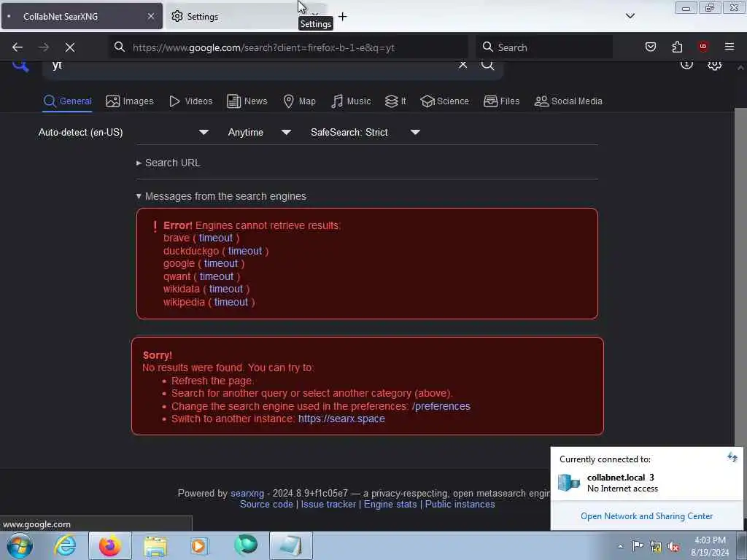Submit search with magnifier icon
This screenshot has height=560, width=747.
[x=487, y=65]
